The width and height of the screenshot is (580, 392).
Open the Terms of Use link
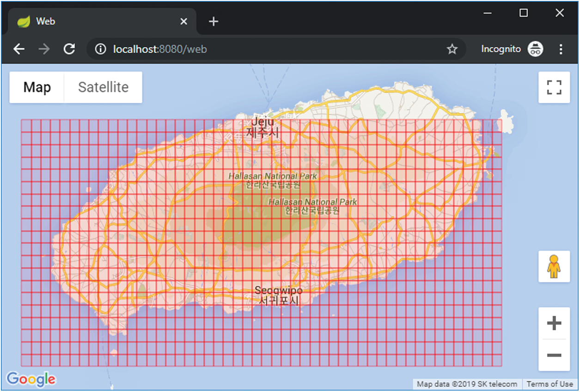click(549, 384)
